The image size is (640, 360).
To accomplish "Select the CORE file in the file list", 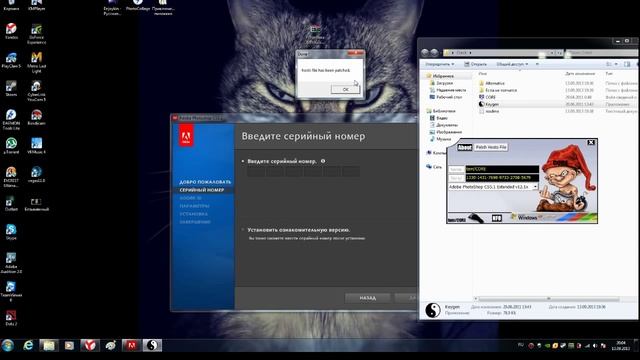I will click(x=490, y=97).
